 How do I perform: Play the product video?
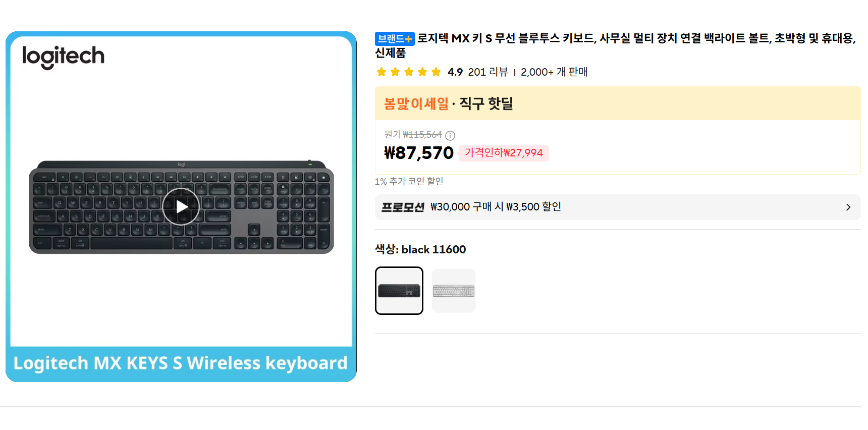(181, 206)
